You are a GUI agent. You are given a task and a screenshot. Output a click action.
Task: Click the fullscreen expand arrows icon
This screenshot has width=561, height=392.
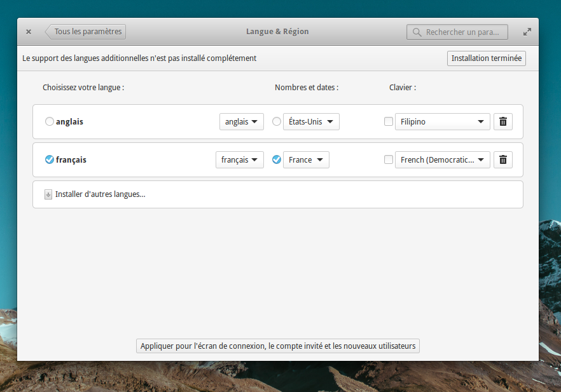tap(527, 32)
